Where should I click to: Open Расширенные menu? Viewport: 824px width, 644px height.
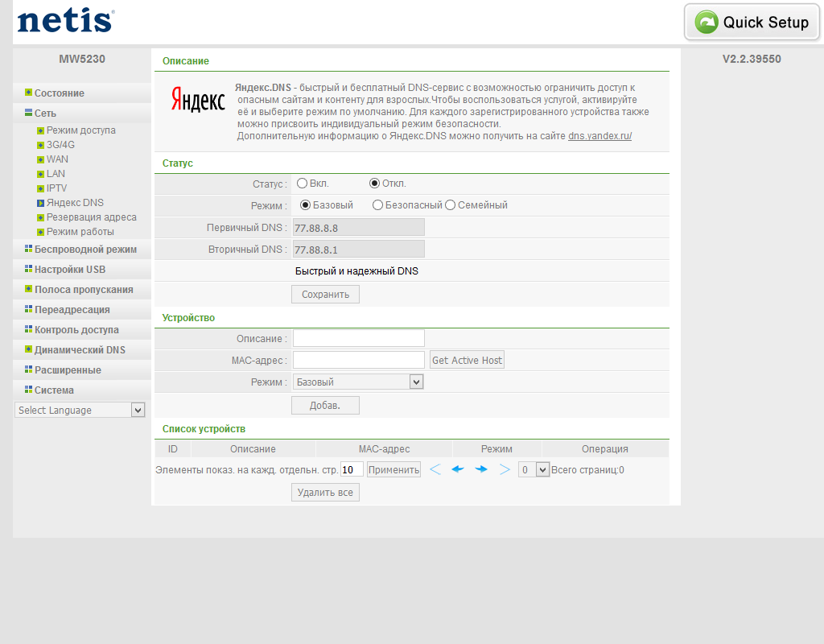[68, 370]
